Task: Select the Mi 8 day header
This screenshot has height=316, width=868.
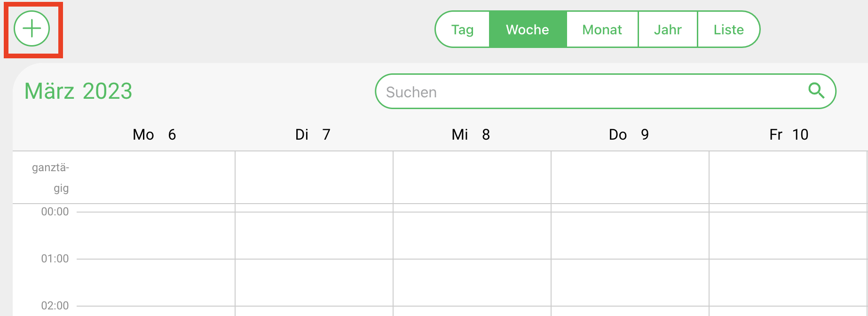Action: pyautogui.click(x=471, y=135)
